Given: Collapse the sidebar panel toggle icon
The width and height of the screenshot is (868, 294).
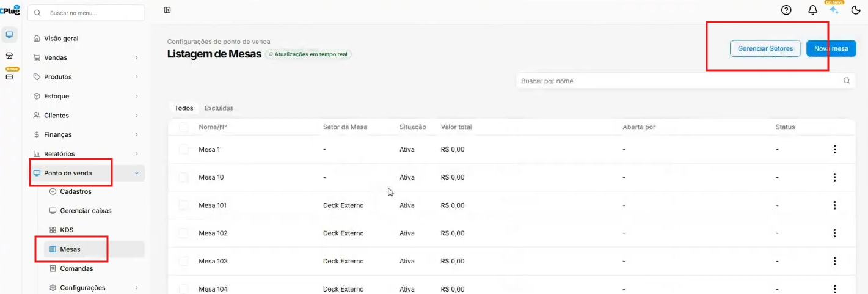Looking at the screenshot, I should point(167,10).
